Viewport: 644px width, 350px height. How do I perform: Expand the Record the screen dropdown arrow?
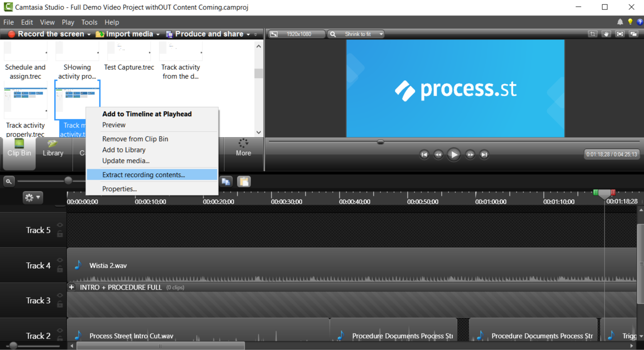click(89, 35)
